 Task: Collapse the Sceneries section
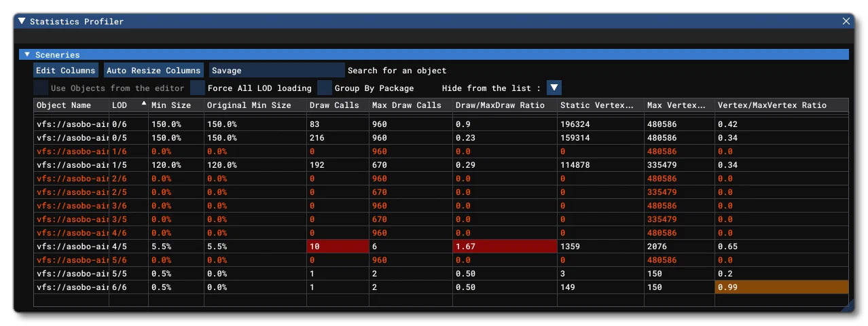[27, 54]
